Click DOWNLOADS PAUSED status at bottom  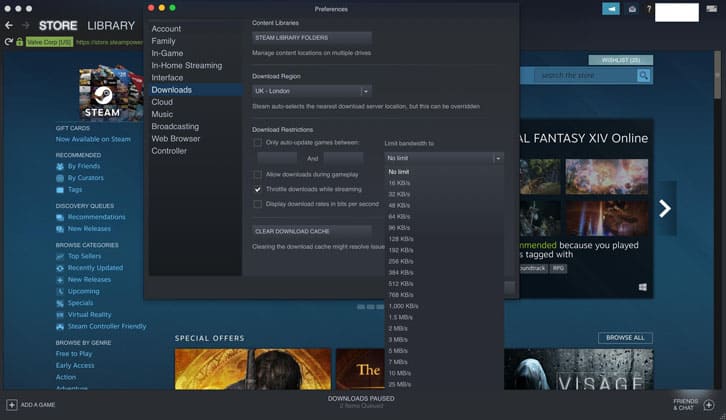[361, 399]
